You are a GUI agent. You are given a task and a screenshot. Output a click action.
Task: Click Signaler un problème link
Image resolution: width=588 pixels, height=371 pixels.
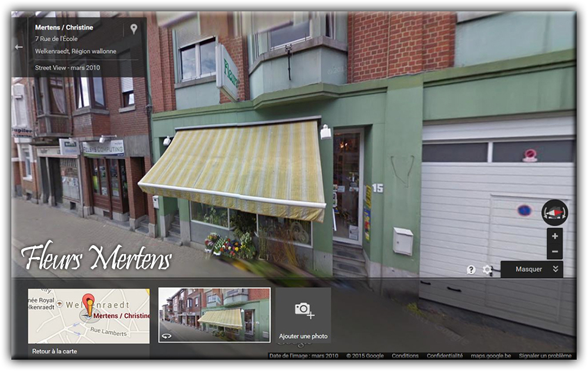coord(545,356)
